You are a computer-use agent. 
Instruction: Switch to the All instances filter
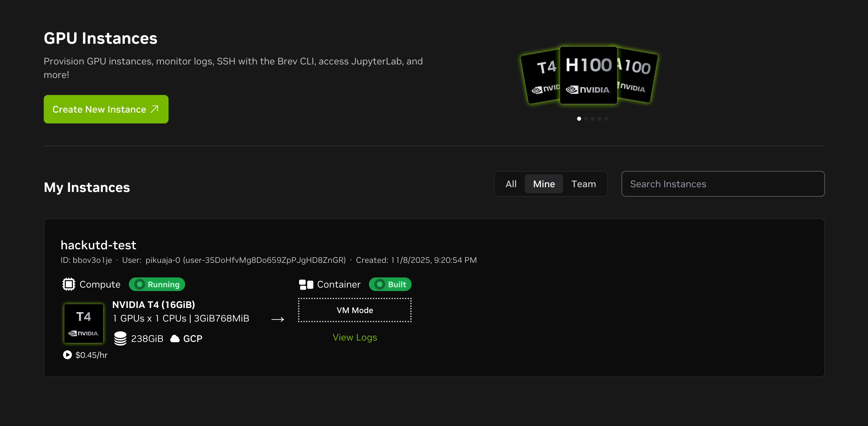[511, 184]
